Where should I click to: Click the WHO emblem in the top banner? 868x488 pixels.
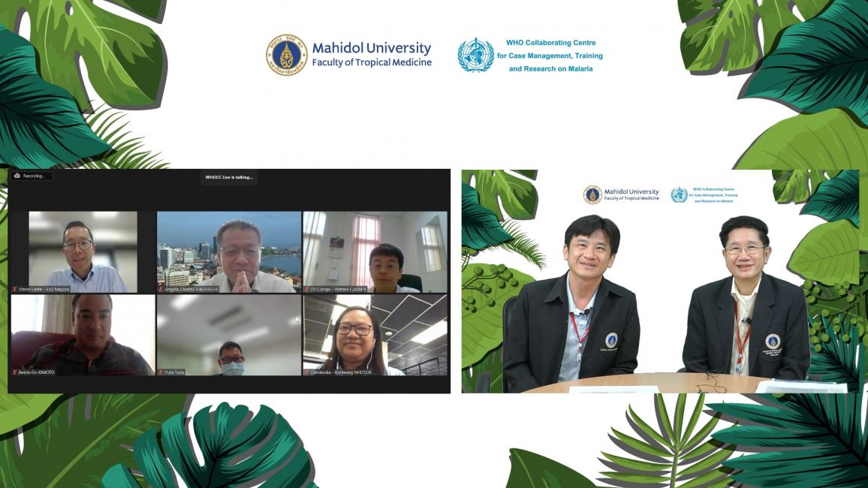pos(475,55)
